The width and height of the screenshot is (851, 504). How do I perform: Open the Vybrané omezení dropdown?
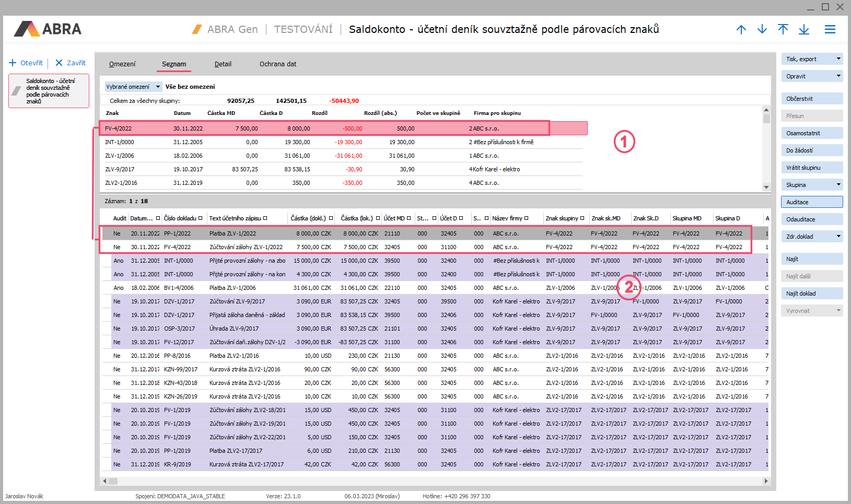158,87
